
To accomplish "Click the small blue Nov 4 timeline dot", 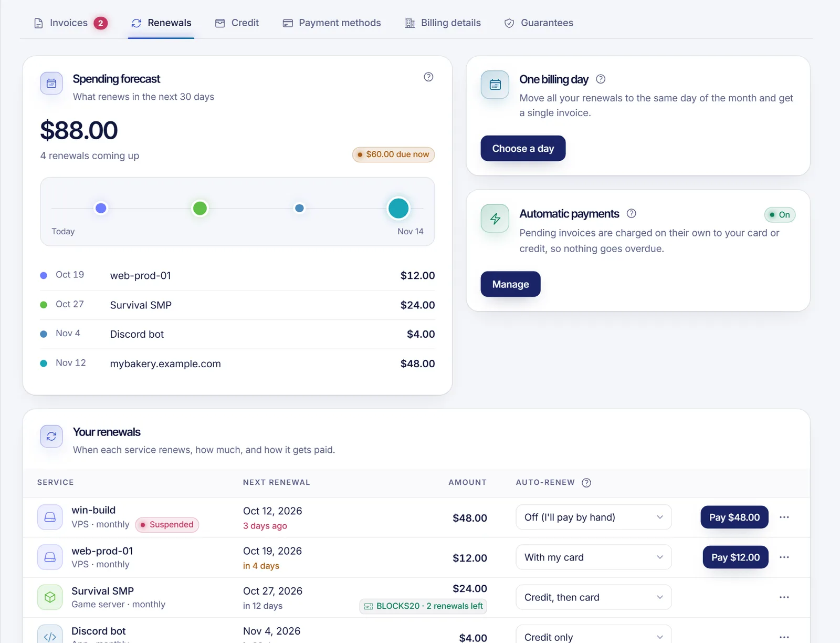I will (x=299, y=209).
